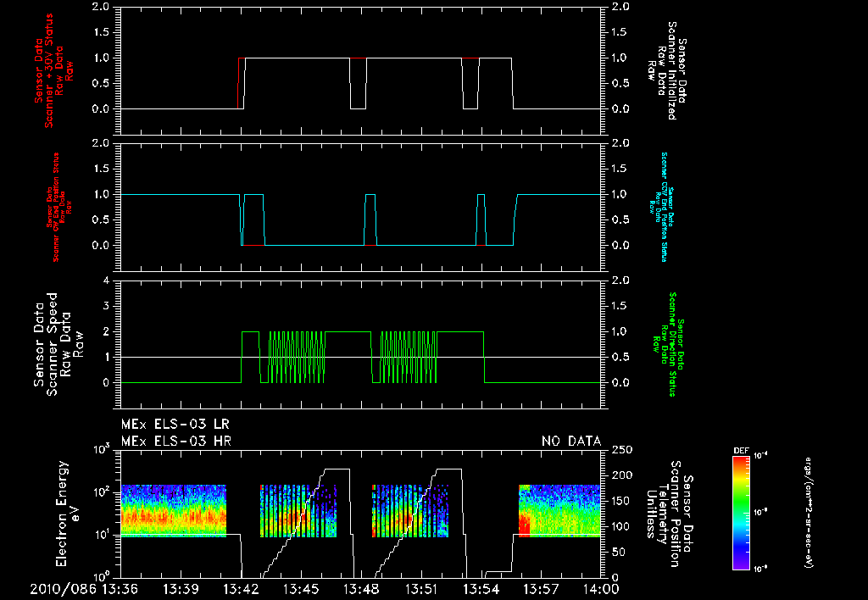Click the "13:57" time tick label

coord(542,589)
